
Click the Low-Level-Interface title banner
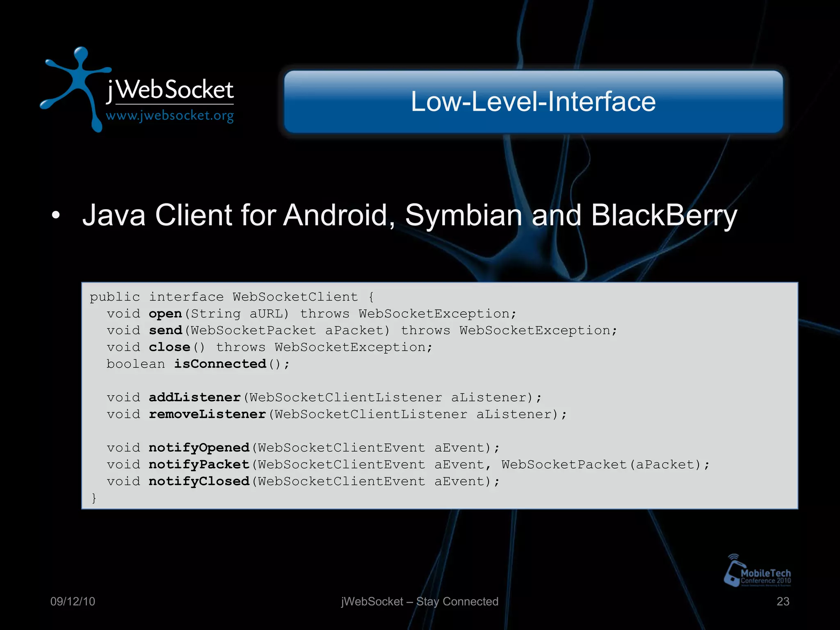pyautogui.click(x=534, y=102)
